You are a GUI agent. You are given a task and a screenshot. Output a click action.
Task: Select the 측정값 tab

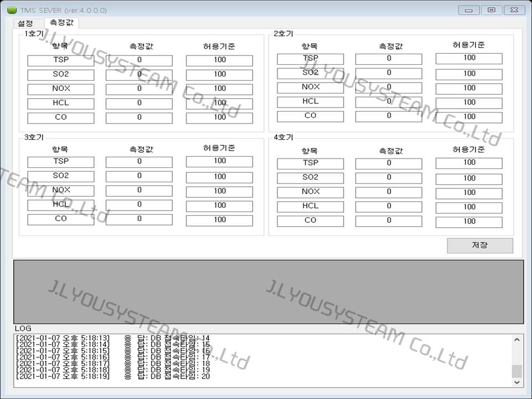pyautogui.click(x=62, y=22)
